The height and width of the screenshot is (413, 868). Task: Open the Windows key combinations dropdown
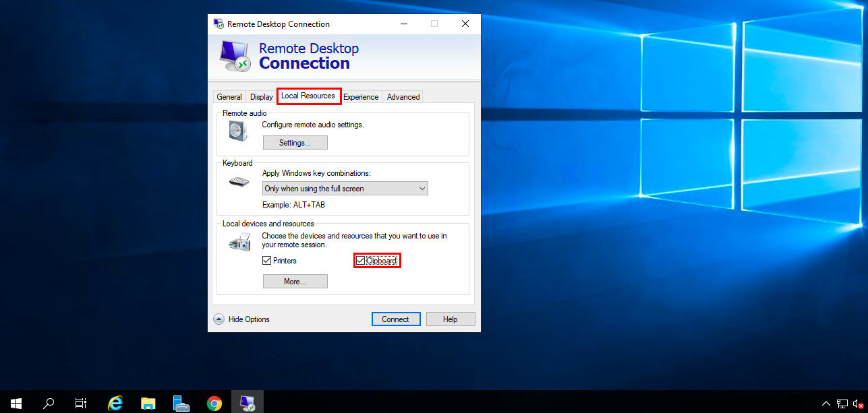click(x=345, y=189)
